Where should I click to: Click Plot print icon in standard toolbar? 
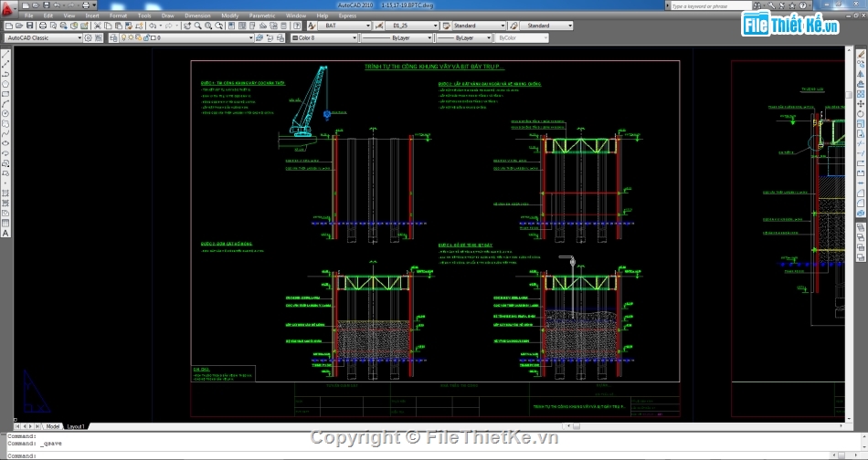(43, 26)
